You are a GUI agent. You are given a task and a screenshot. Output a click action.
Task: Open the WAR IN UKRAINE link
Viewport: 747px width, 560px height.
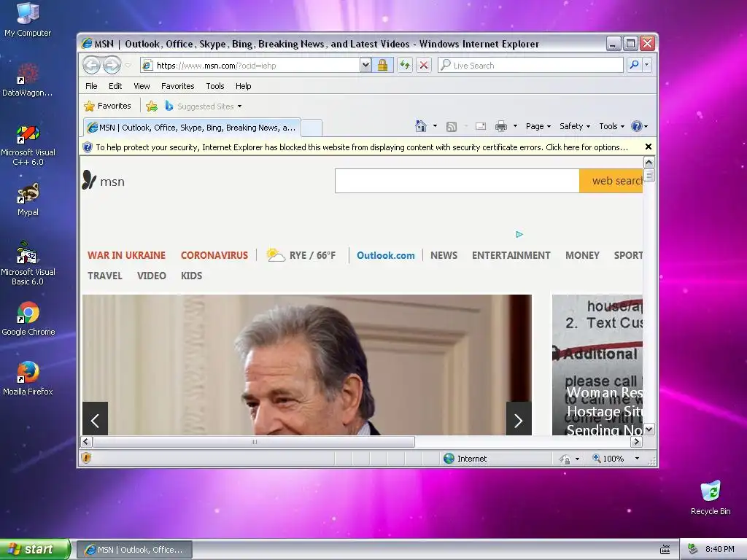127,255
